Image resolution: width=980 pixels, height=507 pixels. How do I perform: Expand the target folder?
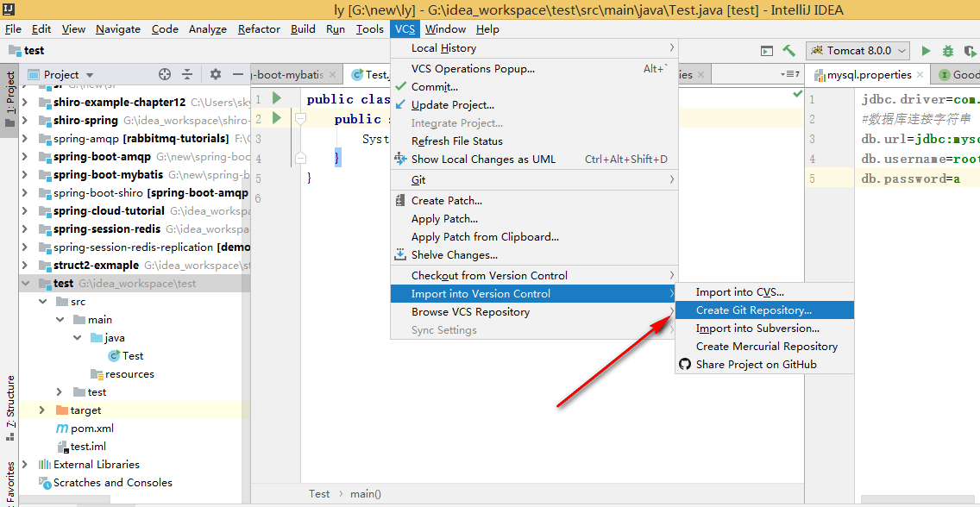[x=42, y=410]
